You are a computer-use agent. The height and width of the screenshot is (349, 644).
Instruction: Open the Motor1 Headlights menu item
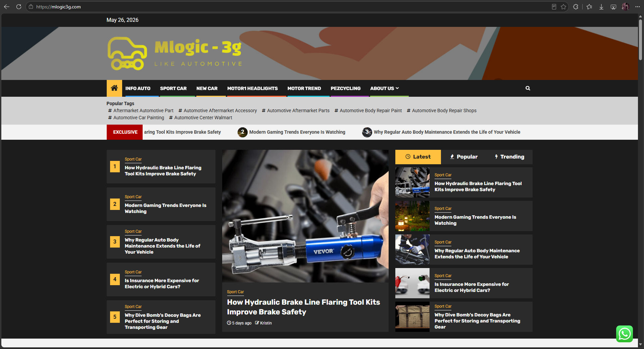point(252,88)
